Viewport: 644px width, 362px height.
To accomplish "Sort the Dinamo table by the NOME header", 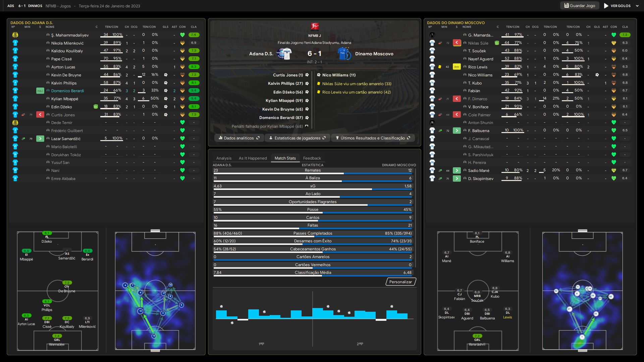I will pos(467,27).
